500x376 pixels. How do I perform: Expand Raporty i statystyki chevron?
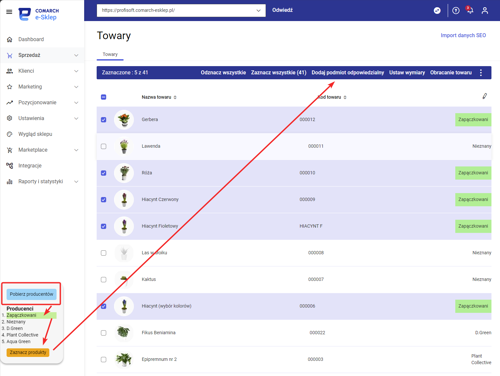(x=76, y=182)
